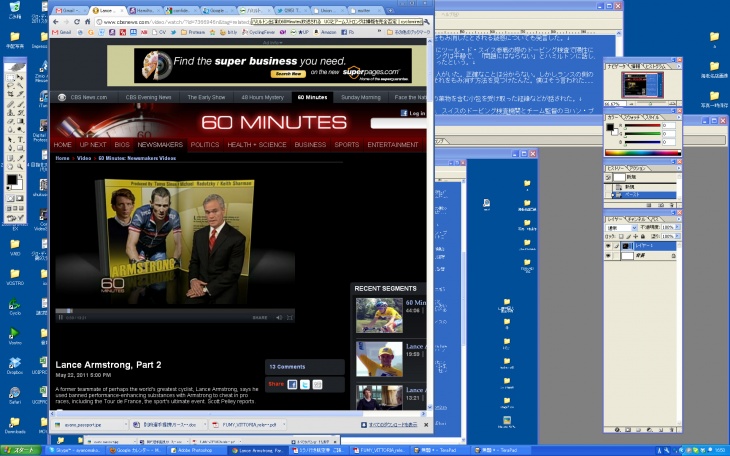Viewport: 730px width, 456px height.
Task: Open the NEWSMAKERS menu item
Action: point(160,145)
